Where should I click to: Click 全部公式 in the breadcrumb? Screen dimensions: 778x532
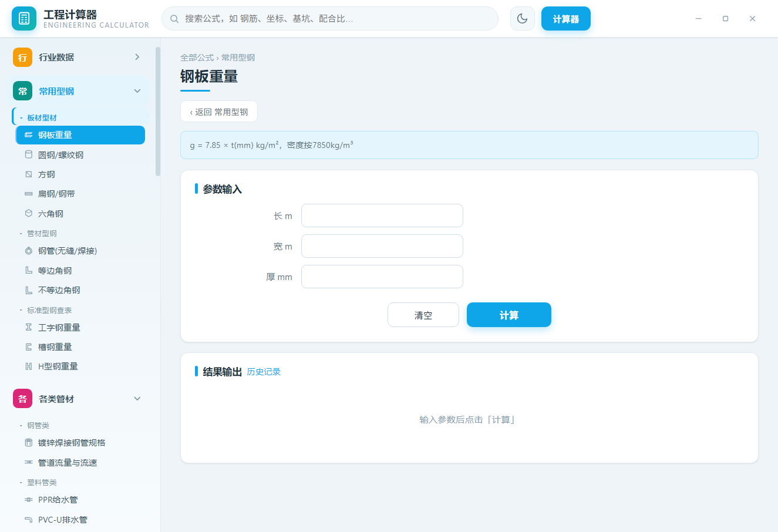point(197,58)
